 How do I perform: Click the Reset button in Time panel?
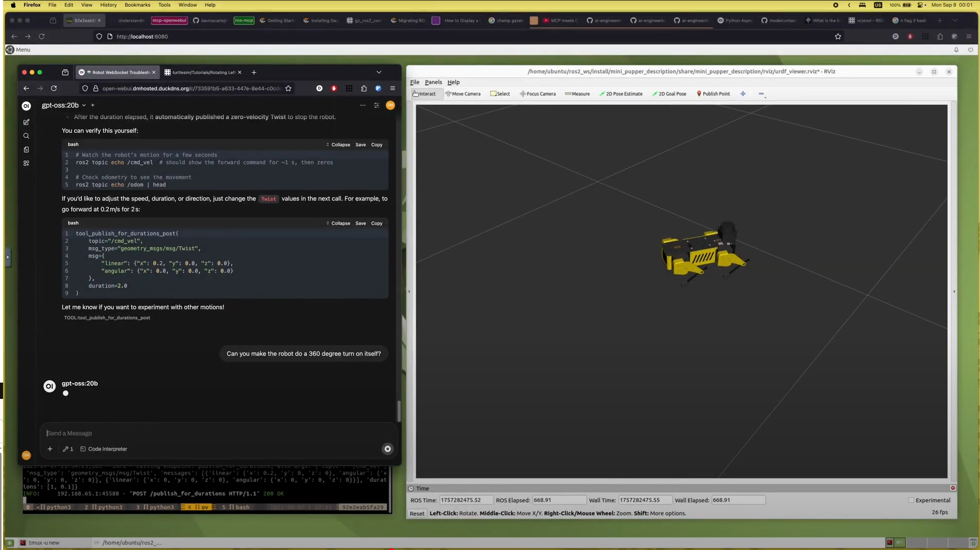pyautogui.click(x=417, y=513)
